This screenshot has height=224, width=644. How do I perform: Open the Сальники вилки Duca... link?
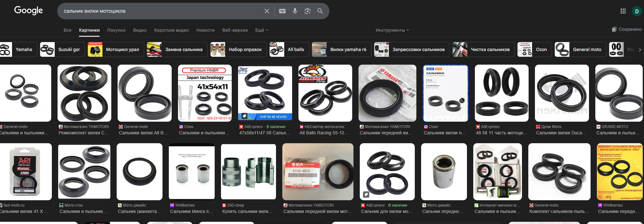click(561, 133)
